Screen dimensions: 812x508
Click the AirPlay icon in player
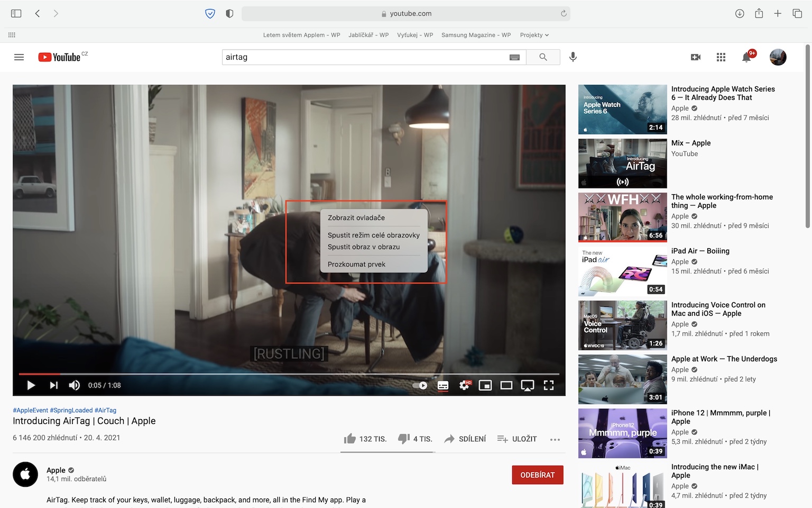click(528, 385)
